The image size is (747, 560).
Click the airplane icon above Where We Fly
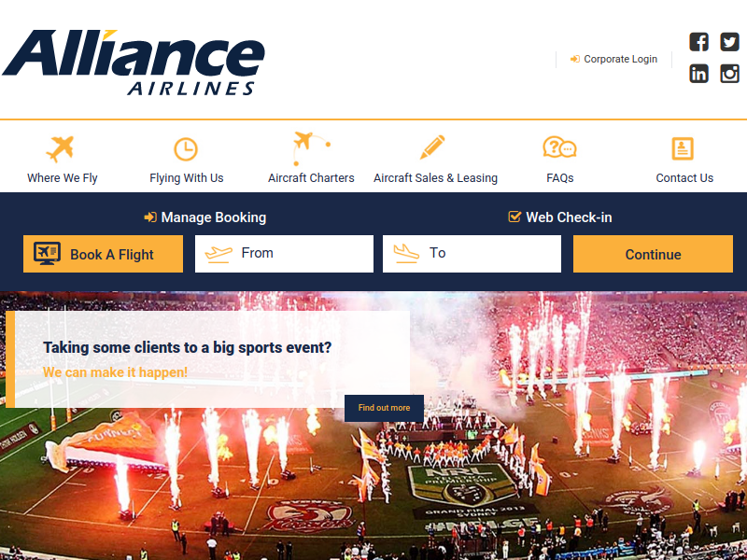(x=61, y=148)
